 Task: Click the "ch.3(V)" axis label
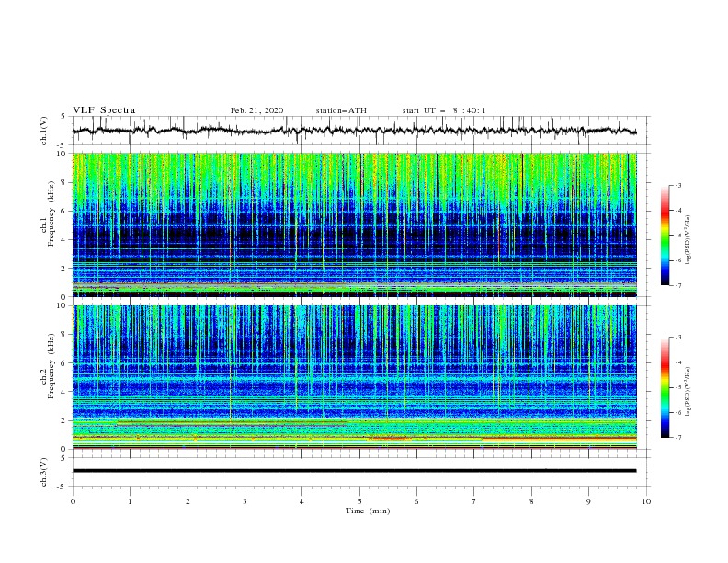[x=44, y=472]
